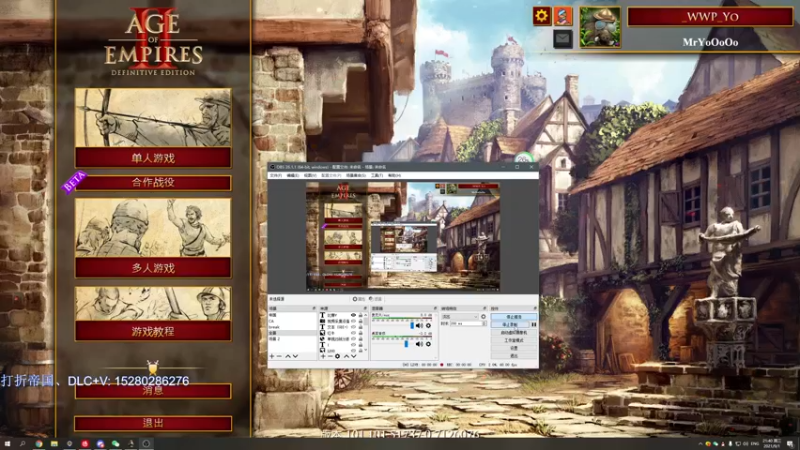Open OBS icon on the taskbar
The height and width of the screenshot is (450, 800).
point(146,444)
